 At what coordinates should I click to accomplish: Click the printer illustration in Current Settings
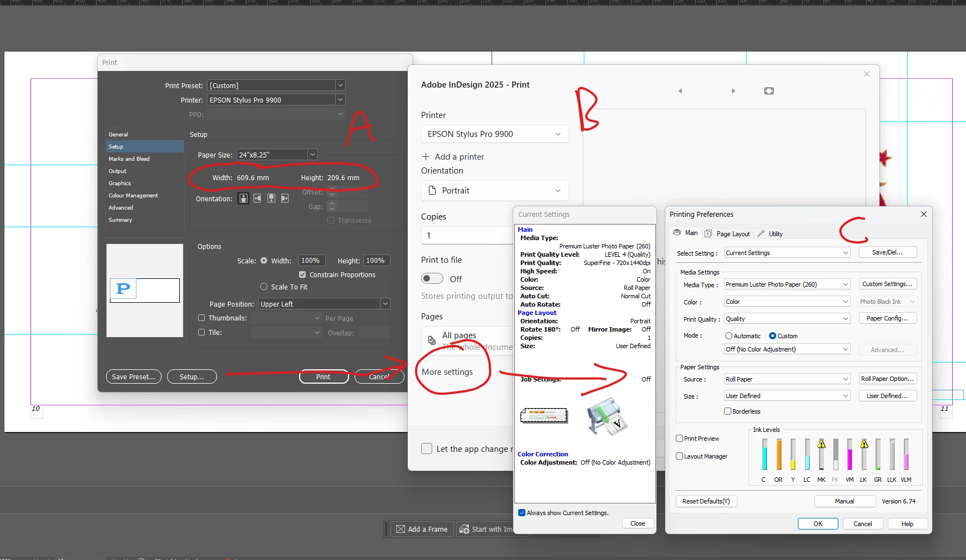coord(608,416)
